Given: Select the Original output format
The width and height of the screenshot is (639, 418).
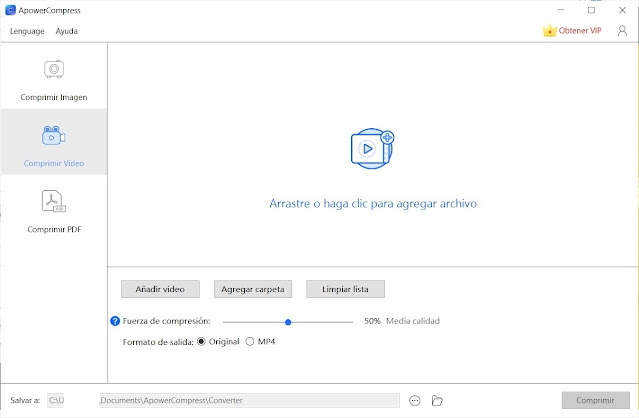Looking at the screenshot, I should click(201, 341).
